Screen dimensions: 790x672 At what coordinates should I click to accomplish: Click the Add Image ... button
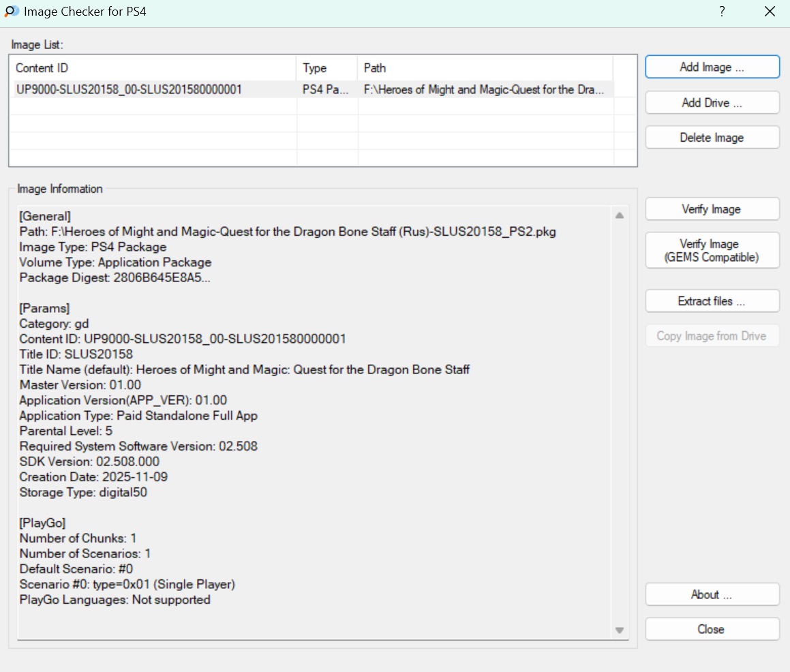click(x=712, y=67)
